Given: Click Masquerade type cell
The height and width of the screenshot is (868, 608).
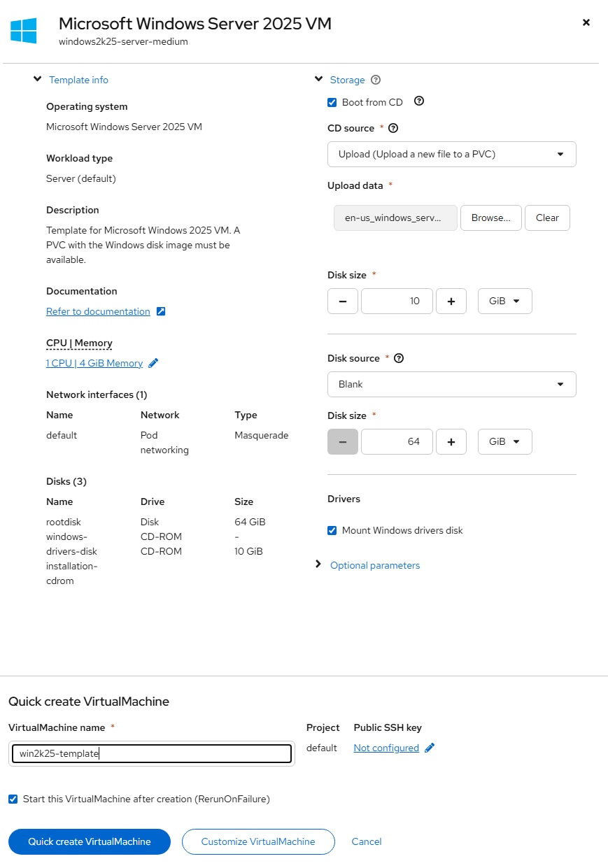Looking at the screenshot, I should 262,435.
